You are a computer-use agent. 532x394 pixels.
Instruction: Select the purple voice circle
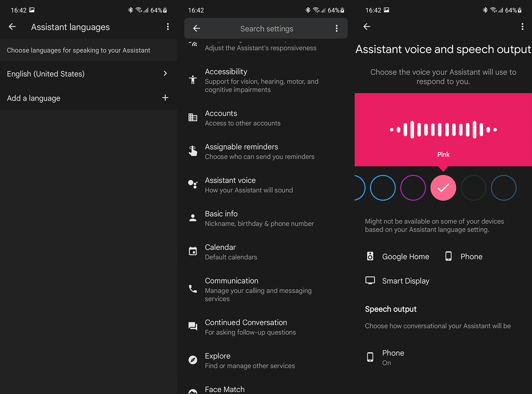(x=413, y=188)
